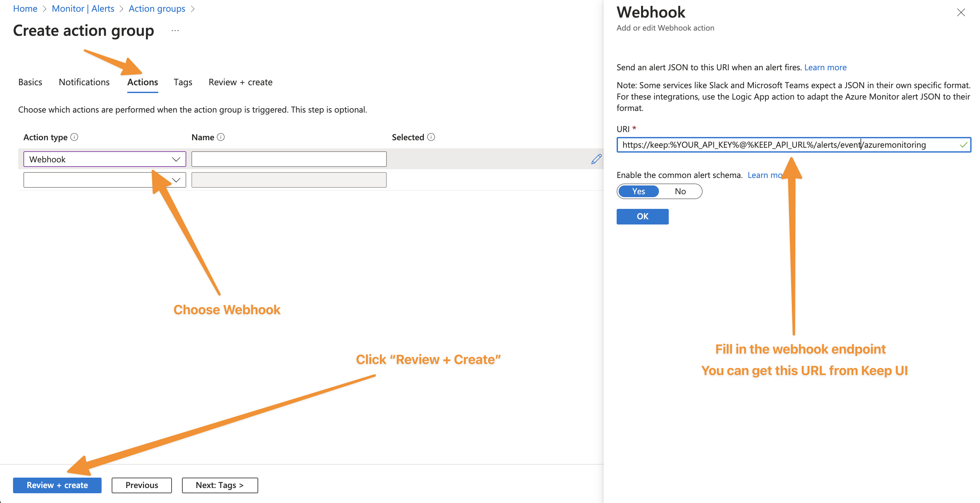The image size is (980, 503).
Task: Open the Action groups breadcrumb link
Action: [157, 8]
